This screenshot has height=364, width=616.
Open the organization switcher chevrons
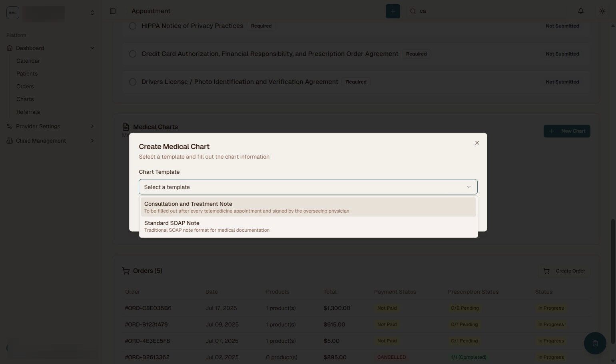pos(92,13)
